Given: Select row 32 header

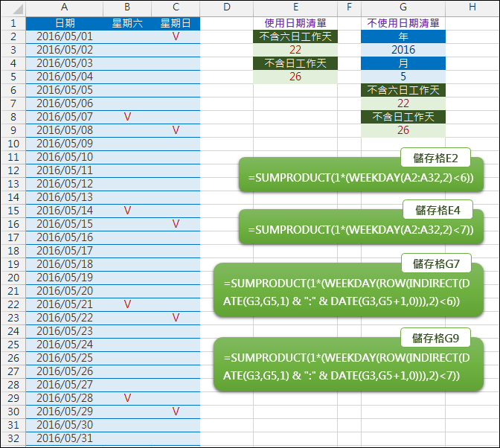Looking at the screenshot, I should [13, 438].
